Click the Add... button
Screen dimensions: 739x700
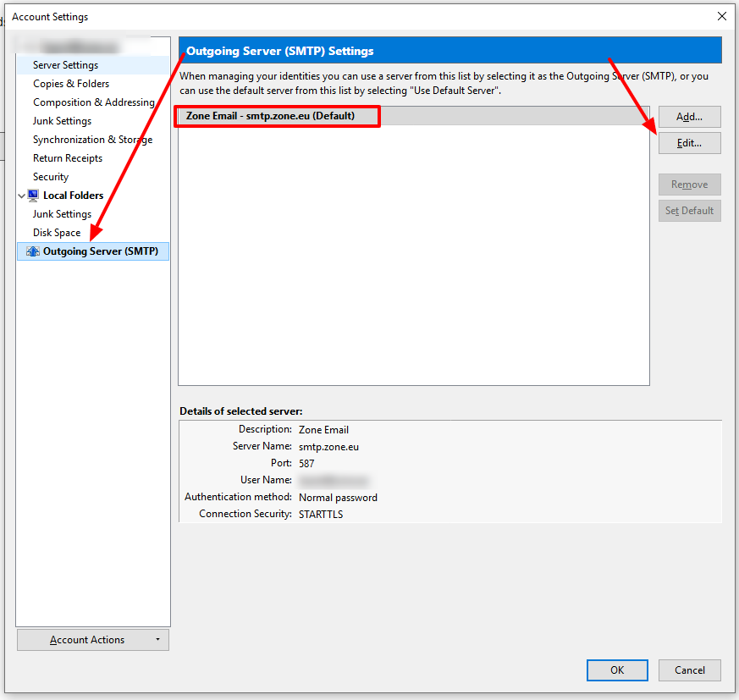pyautogui.click(x=689, y=117)
